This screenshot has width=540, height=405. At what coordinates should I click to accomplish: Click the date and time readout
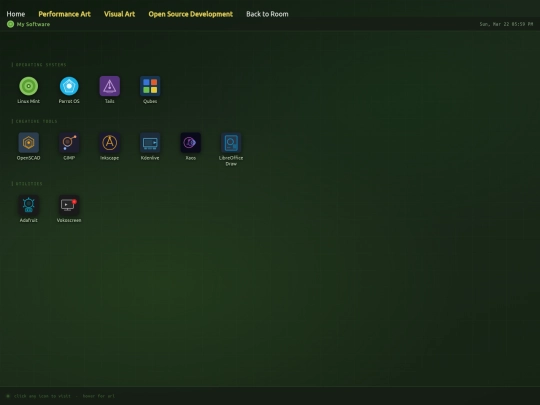[x=506, y=24]
